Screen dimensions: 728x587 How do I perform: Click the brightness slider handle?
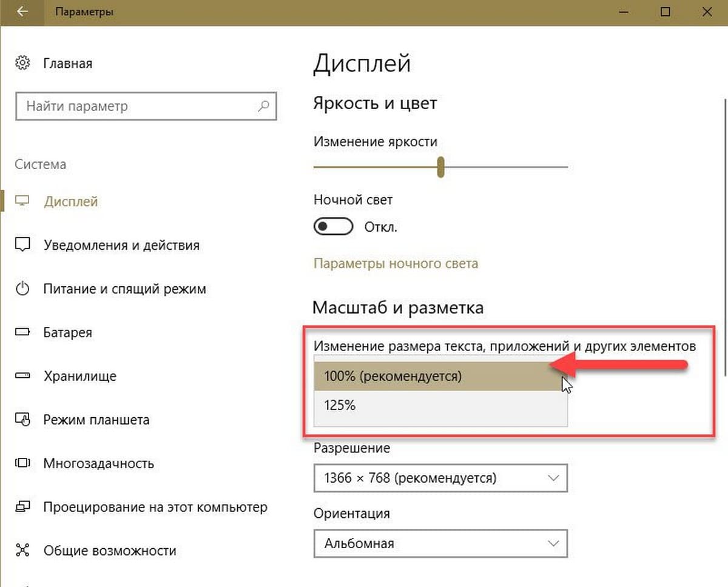[x=441, y=167]
